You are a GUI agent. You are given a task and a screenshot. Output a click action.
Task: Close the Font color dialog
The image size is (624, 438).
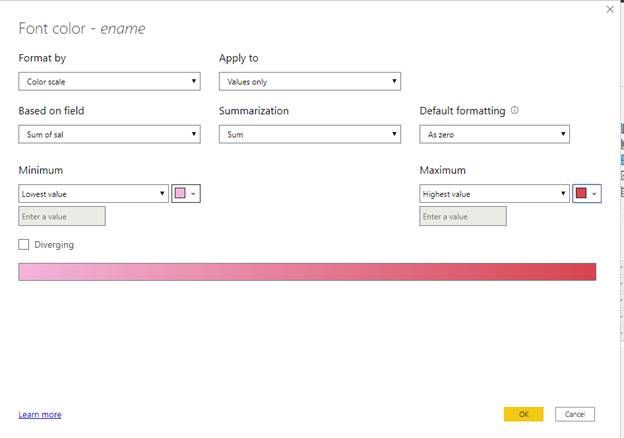610,10
